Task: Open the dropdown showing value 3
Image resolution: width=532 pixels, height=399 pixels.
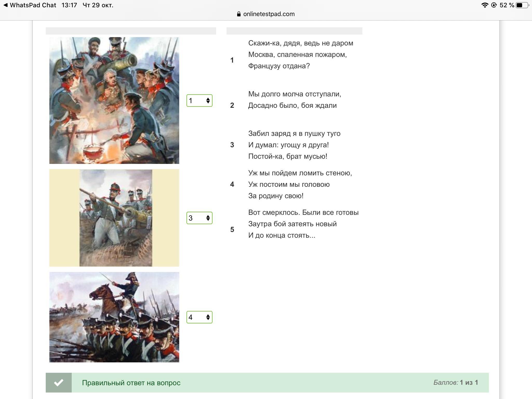Action: click(199, 218)
